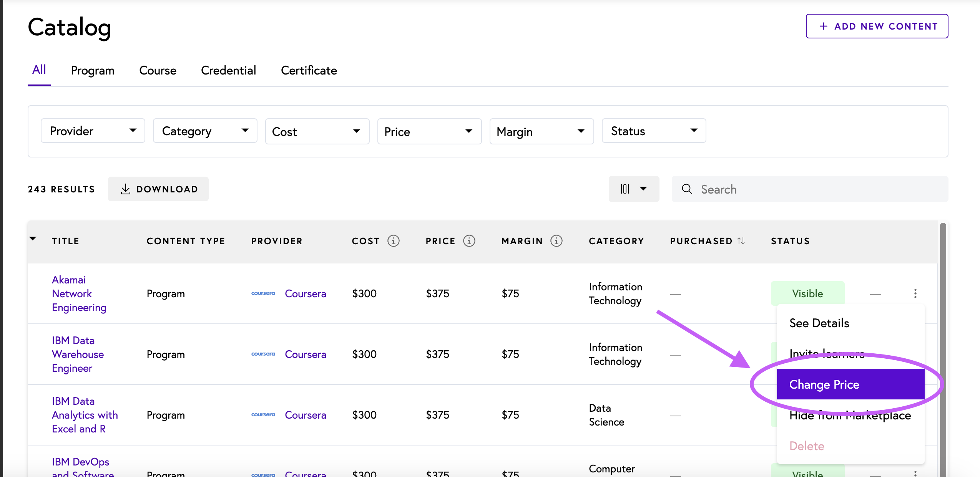This screenshot has height=477, width=980.
Task: Click the Cost info icon
Action: point(393,241)
